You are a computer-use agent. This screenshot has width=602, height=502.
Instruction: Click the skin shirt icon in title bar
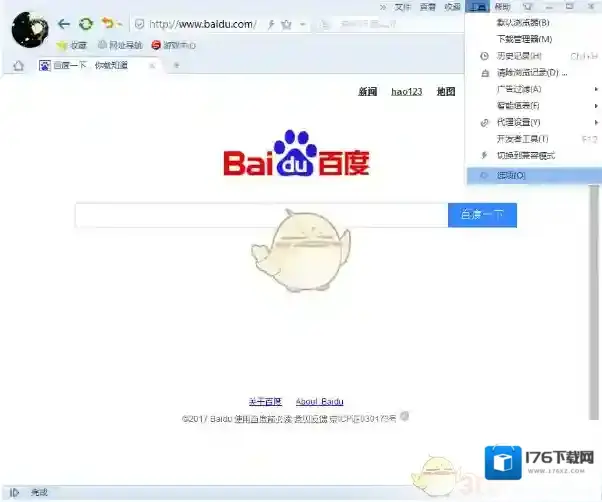pos(528,7)
